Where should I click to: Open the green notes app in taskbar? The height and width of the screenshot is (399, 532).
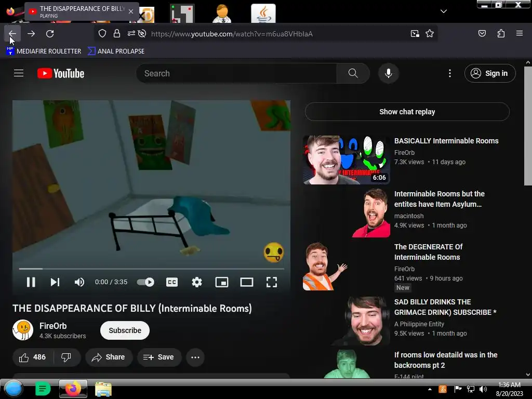click(43, 389)
